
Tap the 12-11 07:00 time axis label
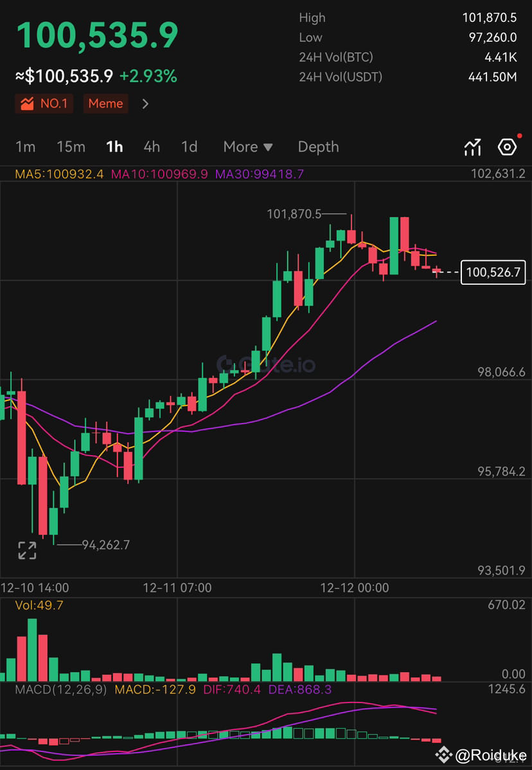tap(177, 588)
